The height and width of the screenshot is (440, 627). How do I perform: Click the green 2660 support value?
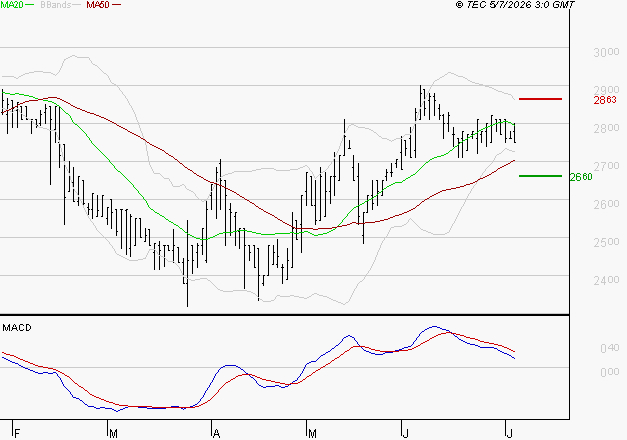coord(581,177)
